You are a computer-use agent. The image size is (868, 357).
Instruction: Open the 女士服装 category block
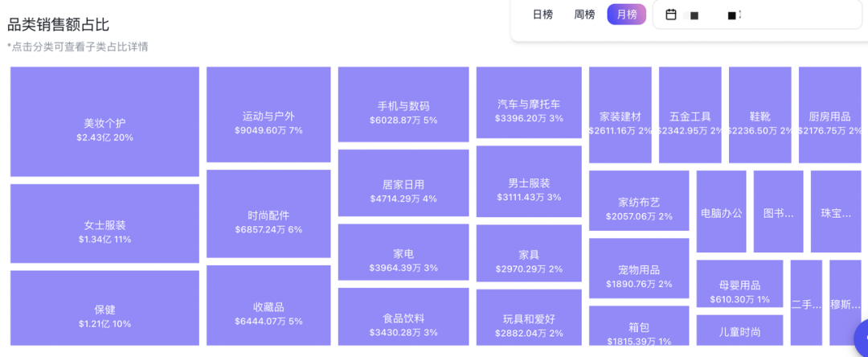[104, 224]
